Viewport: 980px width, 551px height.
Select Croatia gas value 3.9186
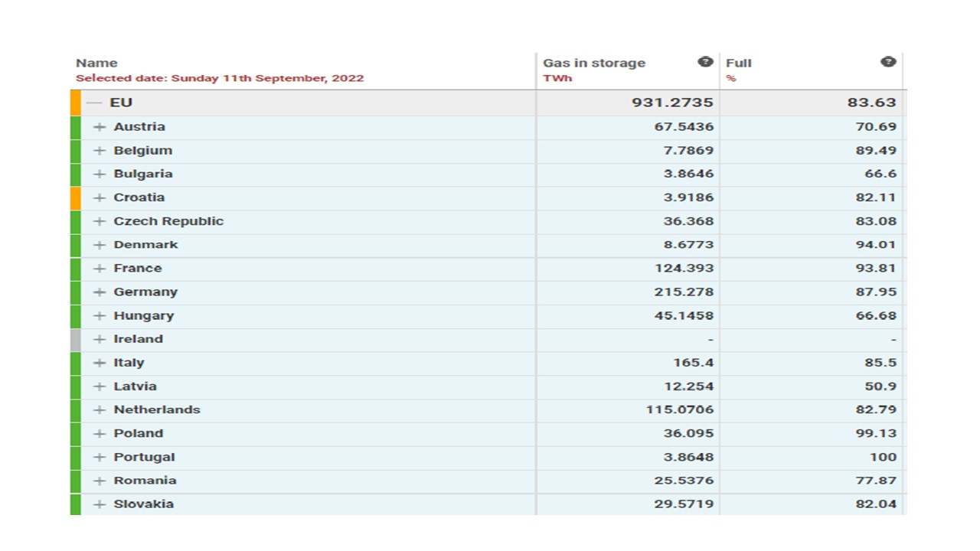pyautogui.click(x=688, y=197)
